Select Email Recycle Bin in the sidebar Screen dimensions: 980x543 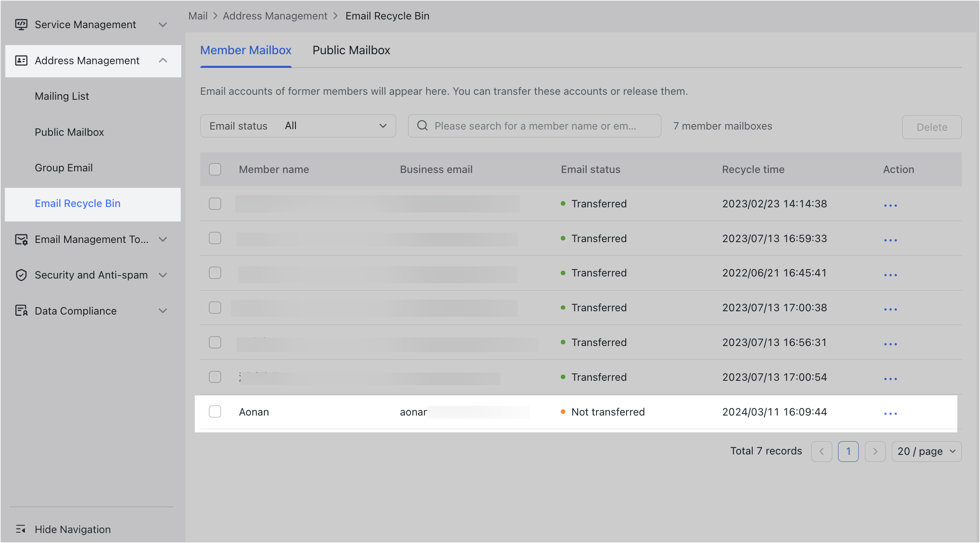coord(78,203)
